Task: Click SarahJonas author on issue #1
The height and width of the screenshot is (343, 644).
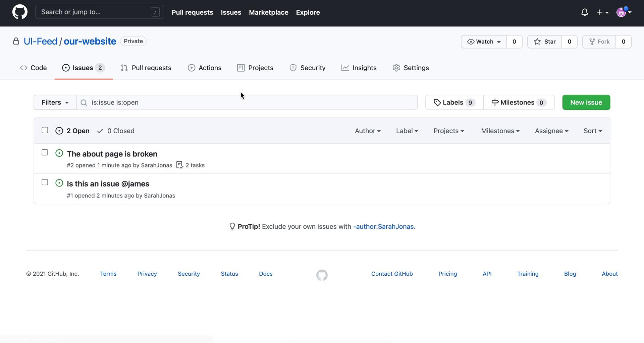Action: pyautogui.click(x=160, y=196)
